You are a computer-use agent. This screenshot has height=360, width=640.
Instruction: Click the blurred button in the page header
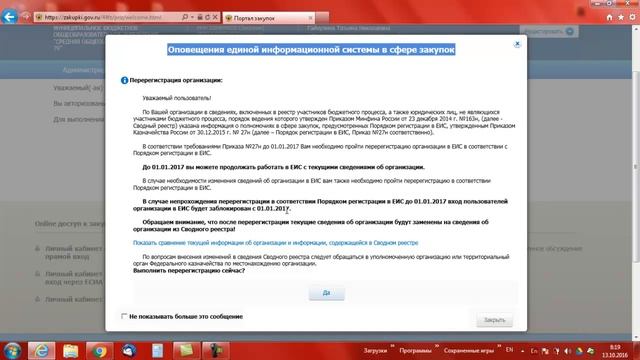pyautogui.click(x=549, y=31)
